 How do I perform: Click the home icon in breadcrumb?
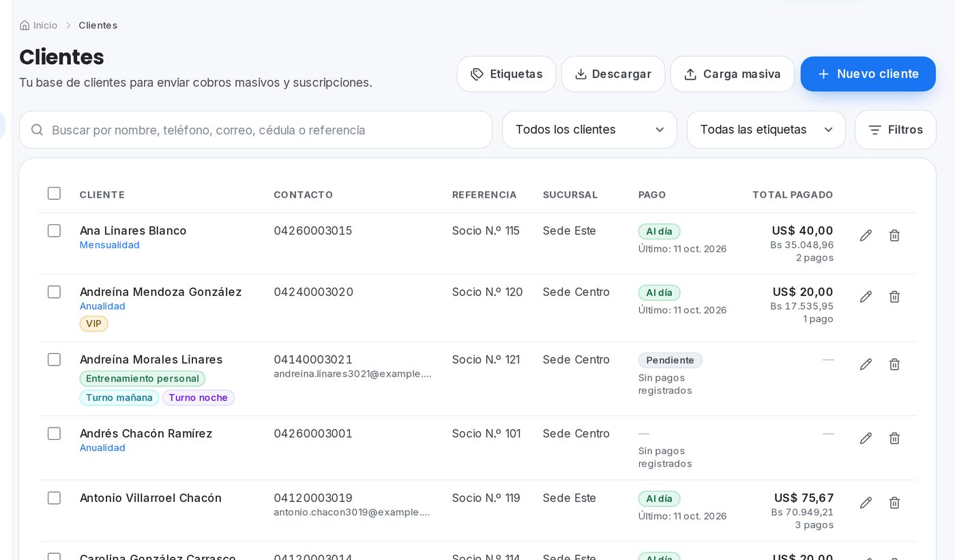click(25, 25)
